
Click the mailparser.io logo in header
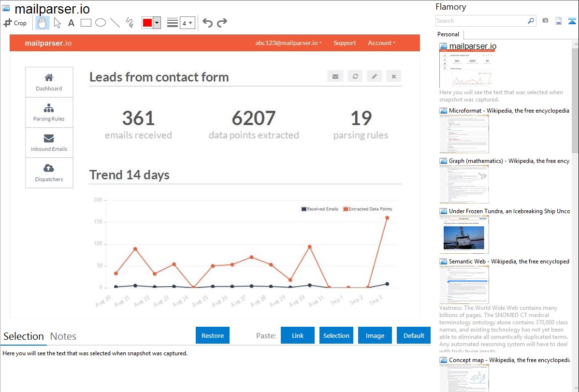point(48,43)
